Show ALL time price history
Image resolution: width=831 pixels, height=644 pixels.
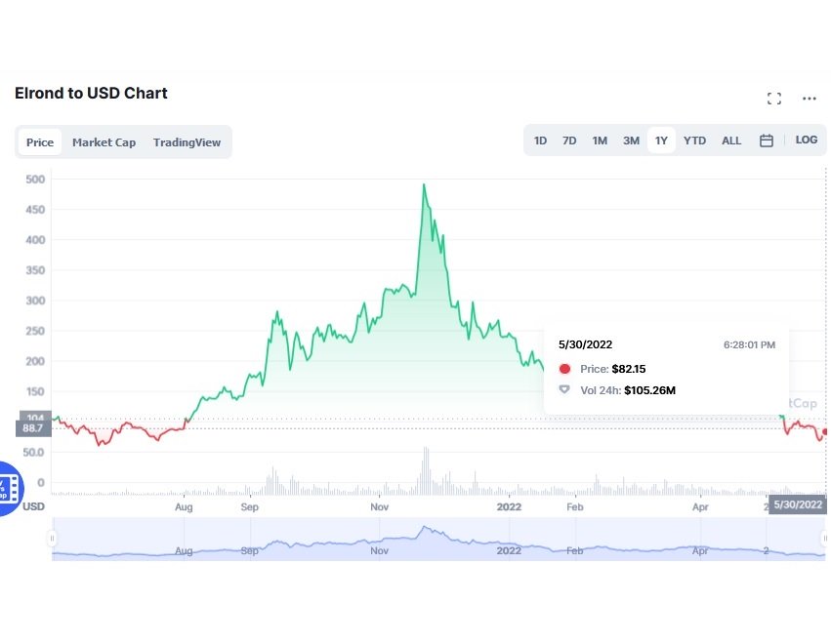(731, 141)
